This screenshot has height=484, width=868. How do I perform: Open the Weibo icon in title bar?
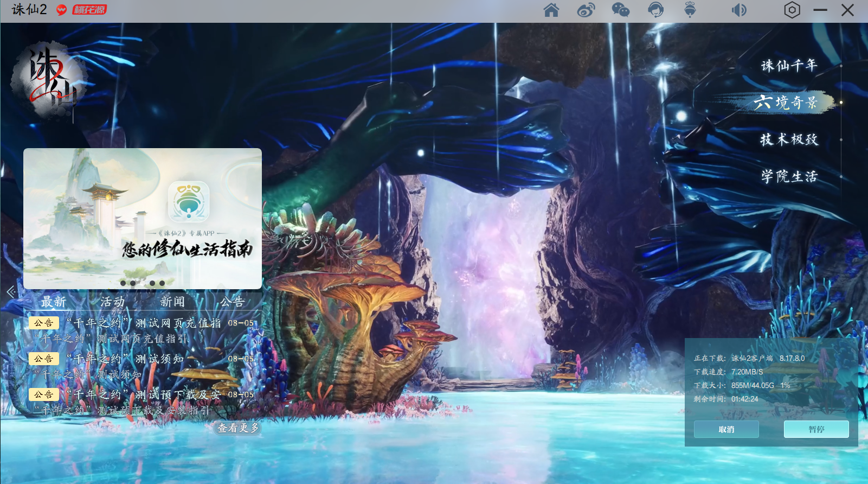pyautogui.click(x=586, y=10)
